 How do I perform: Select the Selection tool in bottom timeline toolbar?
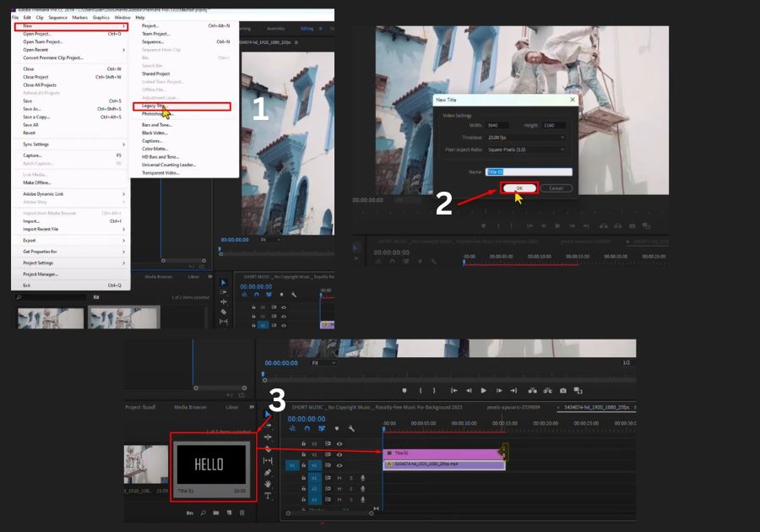(x=268, y=413)
